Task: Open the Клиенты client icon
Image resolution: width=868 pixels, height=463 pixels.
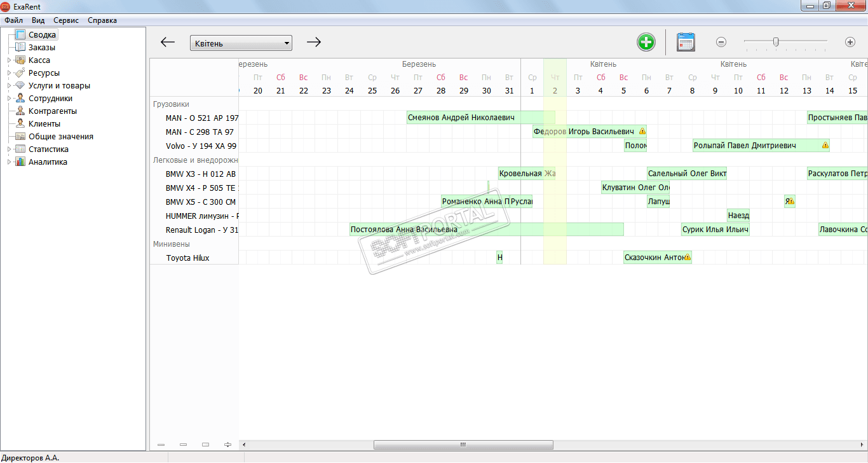Action: click(x=20, y=124)
